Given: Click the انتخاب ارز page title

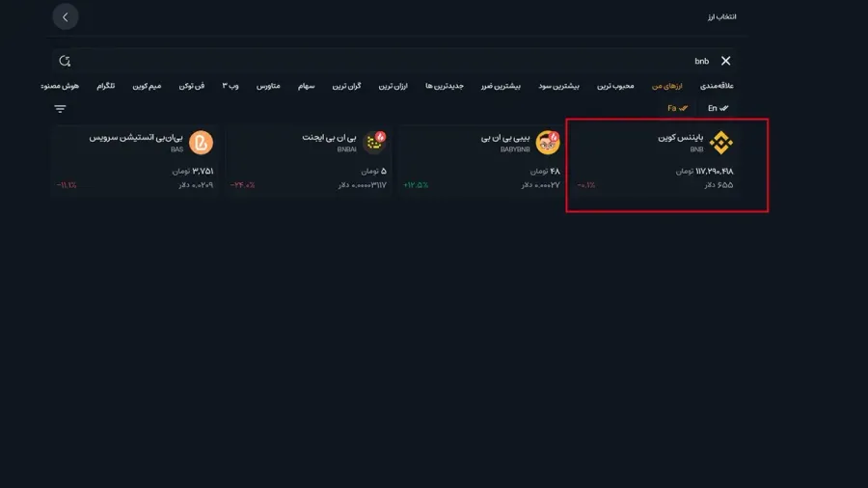Looking at the screenshot, I should (721, 17).
